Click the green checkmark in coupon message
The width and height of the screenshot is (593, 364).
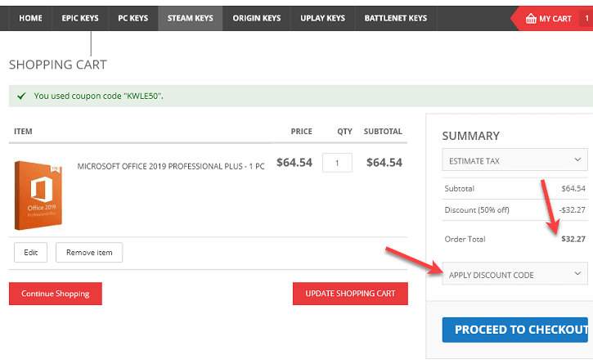pos(21,96)
